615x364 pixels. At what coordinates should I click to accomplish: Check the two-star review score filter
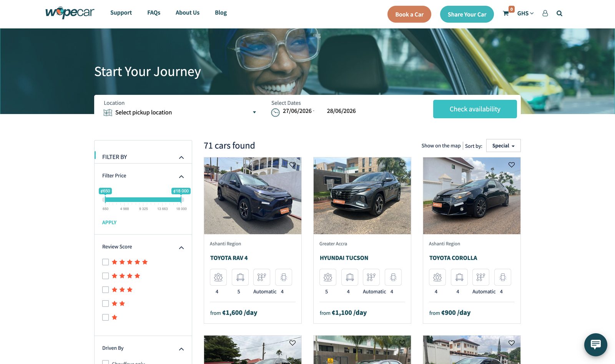pyautogui.click(x=105, y=304)
